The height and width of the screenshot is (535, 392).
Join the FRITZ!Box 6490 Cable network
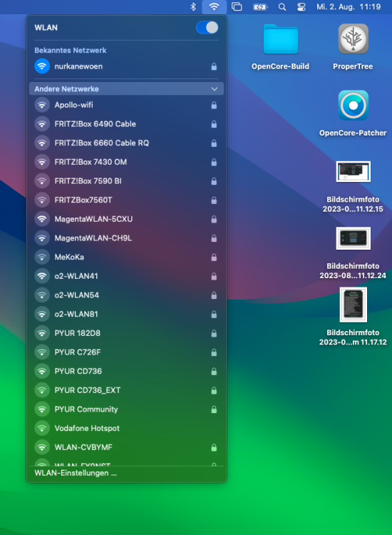pos(126,124)
